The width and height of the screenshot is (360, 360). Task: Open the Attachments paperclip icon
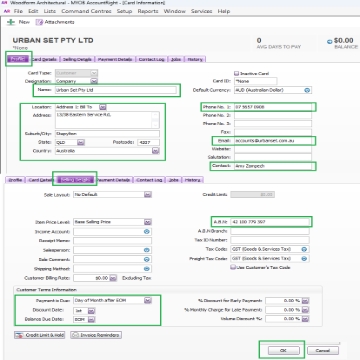pyautogui.click(x=39, y=22)
